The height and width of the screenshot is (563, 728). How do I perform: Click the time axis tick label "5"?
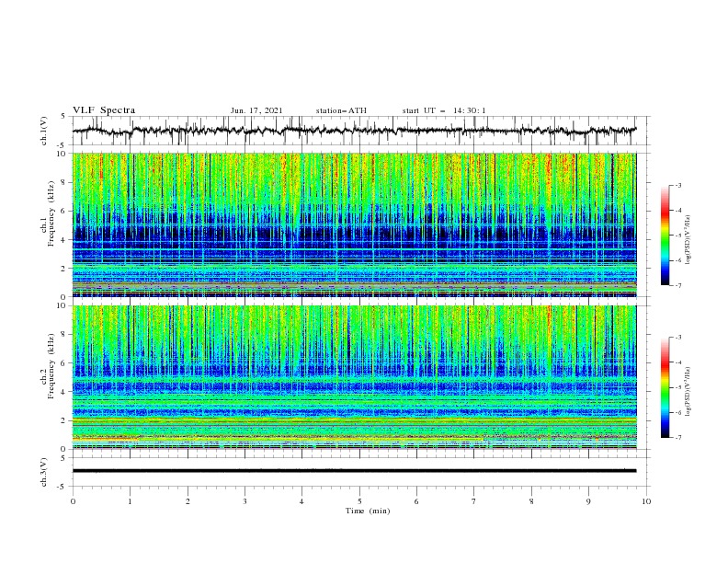359,501
